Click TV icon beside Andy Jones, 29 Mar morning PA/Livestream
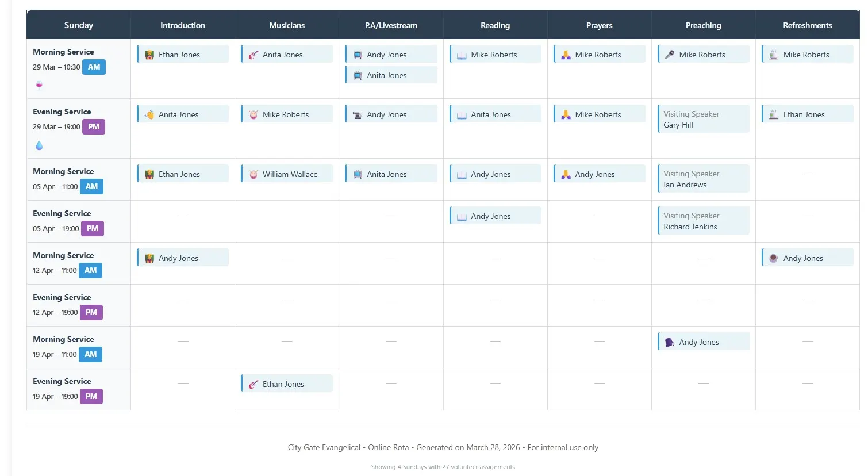This screenshot has width=868, height=476. (358, 55)
